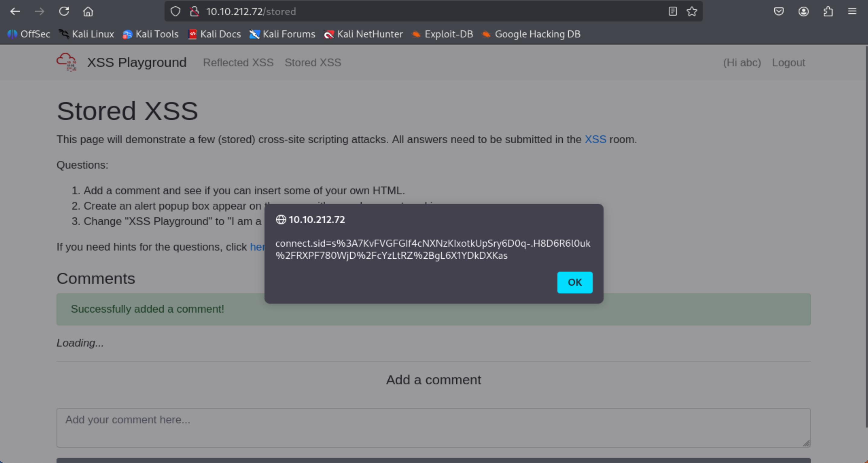
Task: Open the Firefox hamburger menu
Action: pyautogui.click(x=852, y=11)
